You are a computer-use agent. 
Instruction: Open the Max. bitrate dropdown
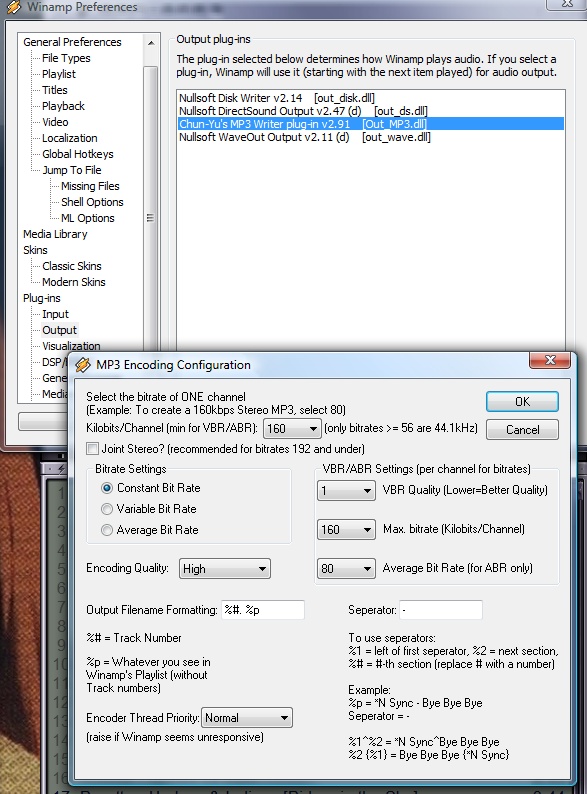pos(346,530)
